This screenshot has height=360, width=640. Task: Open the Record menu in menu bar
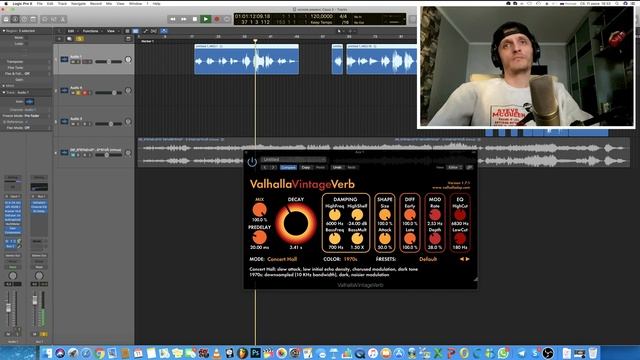click(x=96, y=3)
